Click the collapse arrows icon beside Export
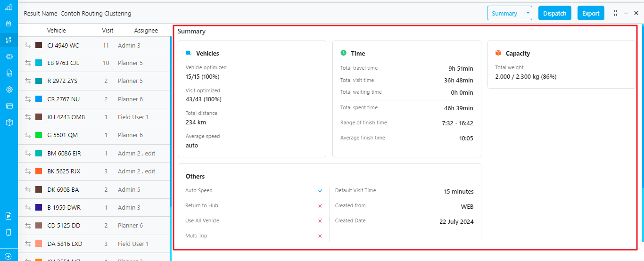The height and width of the screenshot is (261, 644). coord(615,13)
